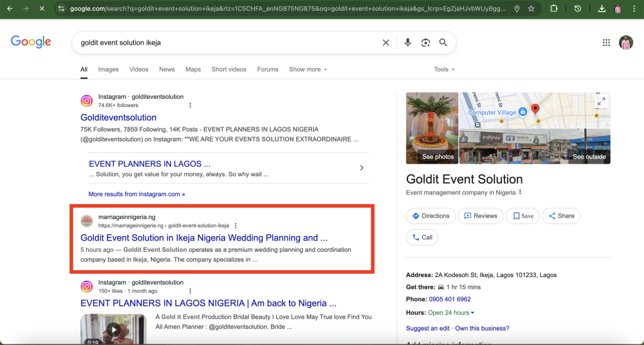
Task: Open Golditeventsolution Instagram result title
Action: (118, 117)
